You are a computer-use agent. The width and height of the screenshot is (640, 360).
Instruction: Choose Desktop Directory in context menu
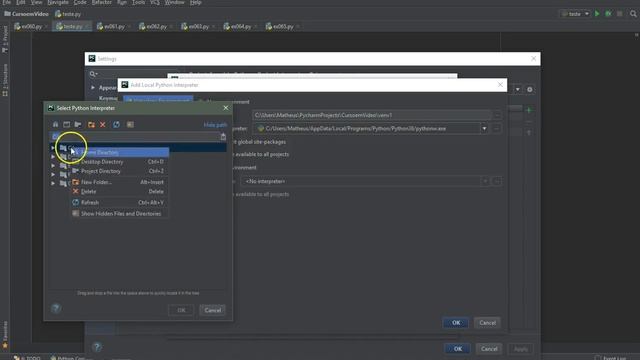120,162
